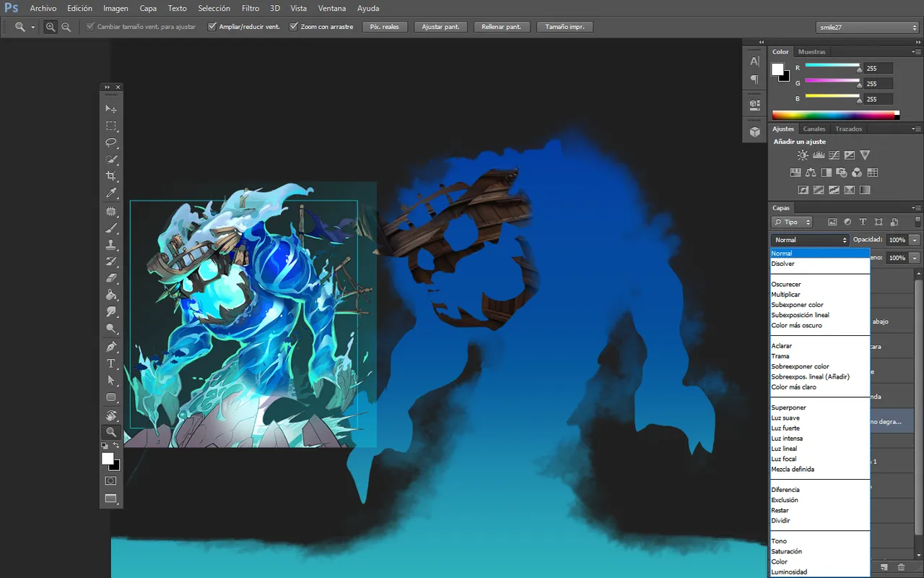Screen dimensions: 924x578
Task: Open the 3D panel cube icon
Action: (x=754, y=131)
